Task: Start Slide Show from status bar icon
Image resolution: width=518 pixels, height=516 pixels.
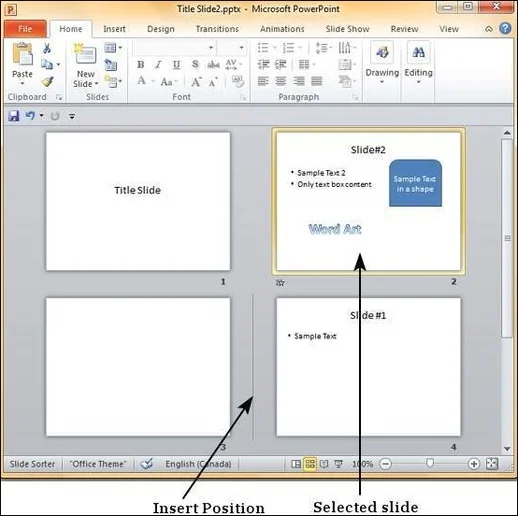Action: (338, 464)
